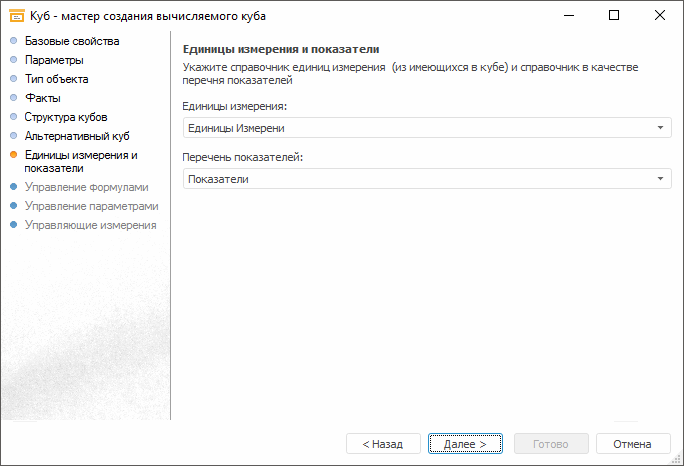
Task: Switch to the Структура кубов step
Action: [66, 117]
